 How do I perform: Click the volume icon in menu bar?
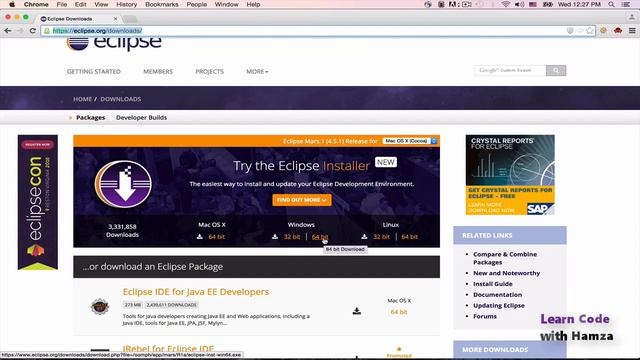[519, 4]
